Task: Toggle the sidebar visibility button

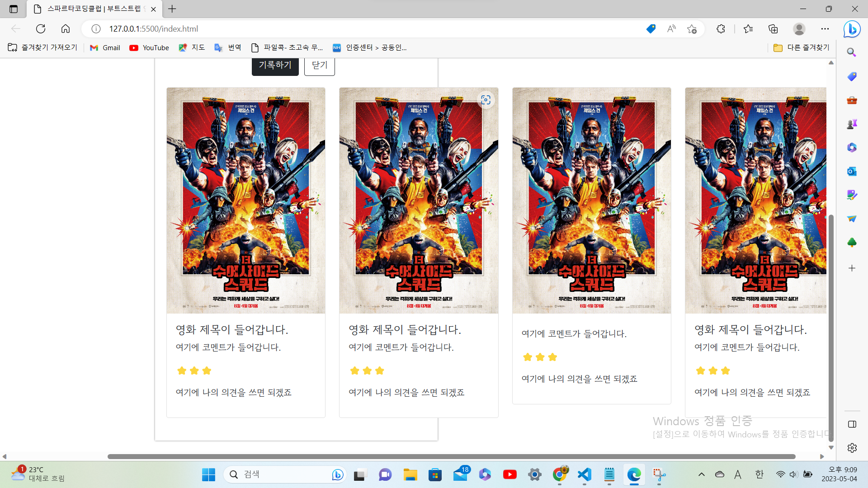Action: click(852, 424)
